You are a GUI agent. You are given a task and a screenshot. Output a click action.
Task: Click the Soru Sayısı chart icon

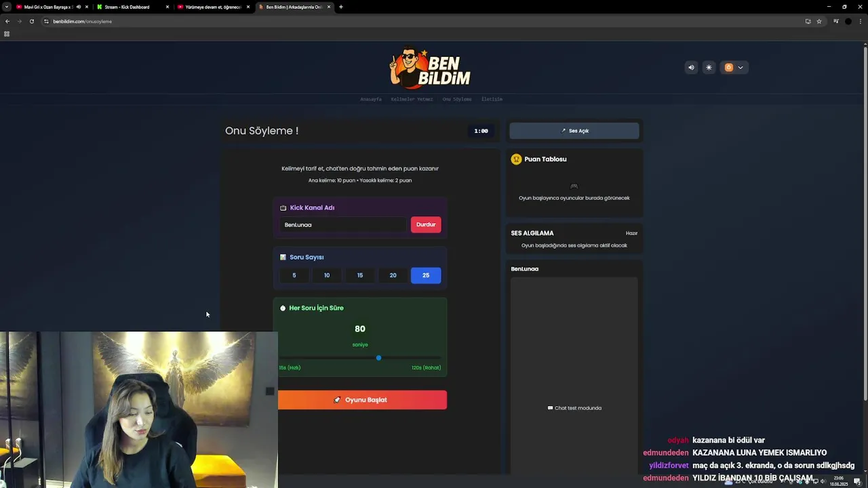[283, 258]
